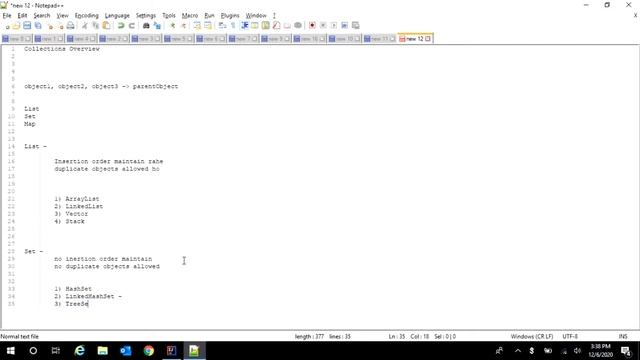
Task: Click the Save All toolbar icon
Action: click(38, 26)
